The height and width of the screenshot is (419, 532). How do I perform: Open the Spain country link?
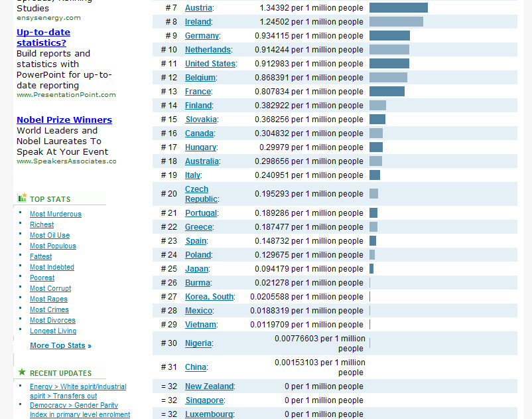tap(196, 241)
